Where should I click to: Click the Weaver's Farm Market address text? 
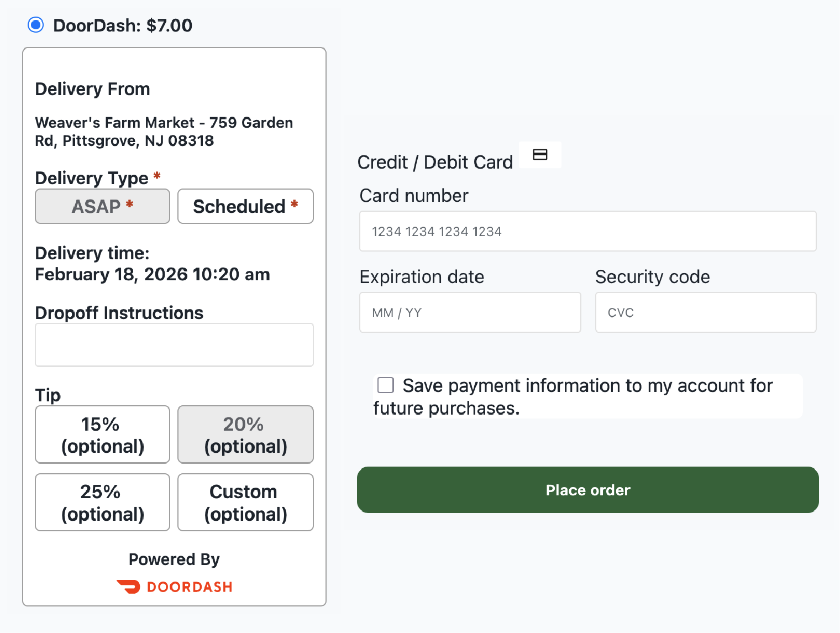(164, 132)
